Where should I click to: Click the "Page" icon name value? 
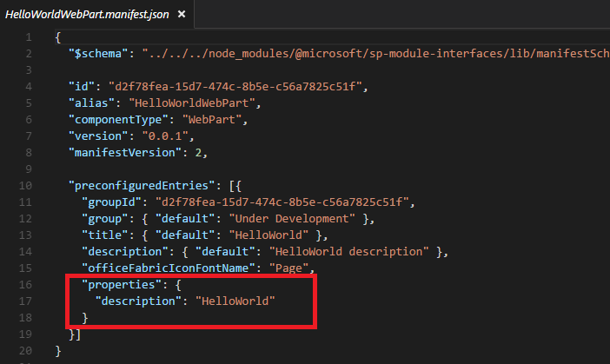[288, 268]
